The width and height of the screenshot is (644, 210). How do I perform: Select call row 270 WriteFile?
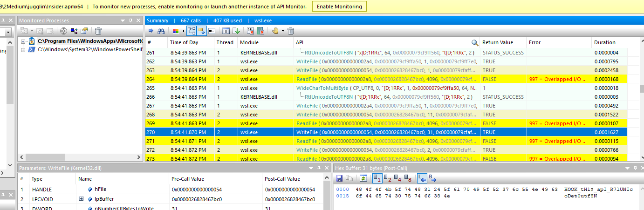[x=386, y=132]
